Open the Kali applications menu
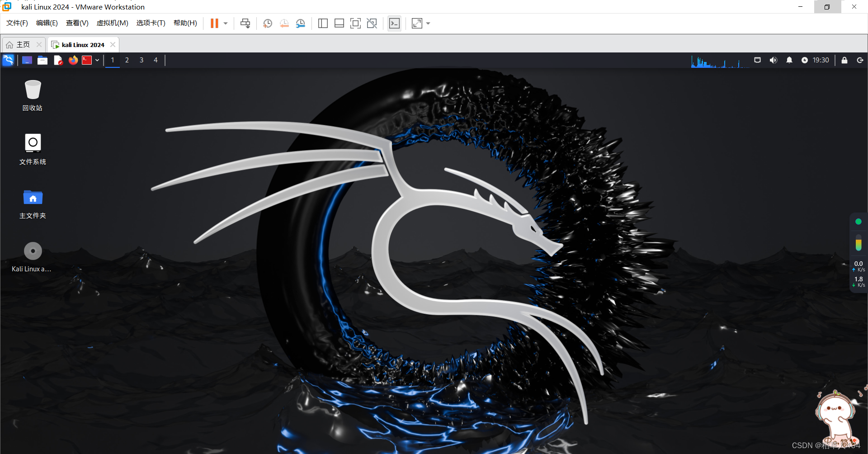The height and width of the screenshot is (454, 868). click(x=8, y=60)
